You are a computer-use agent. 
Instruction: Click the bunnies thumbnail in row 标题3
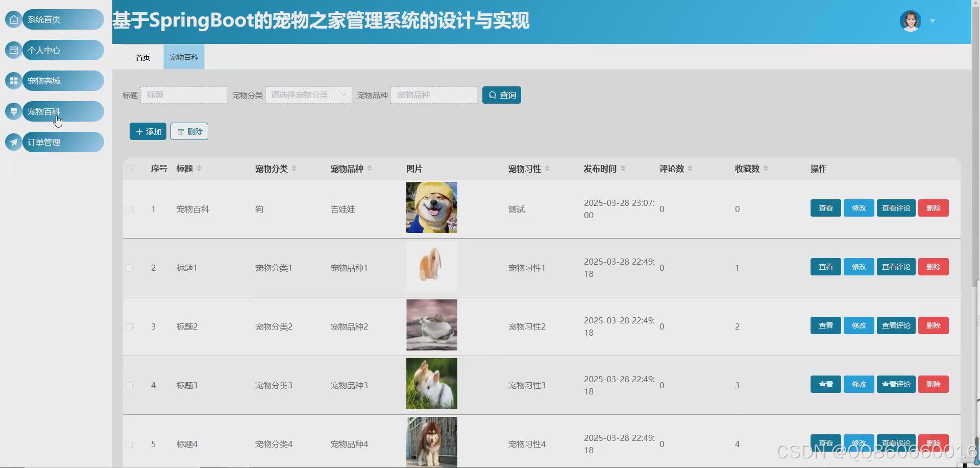(432, 384)
